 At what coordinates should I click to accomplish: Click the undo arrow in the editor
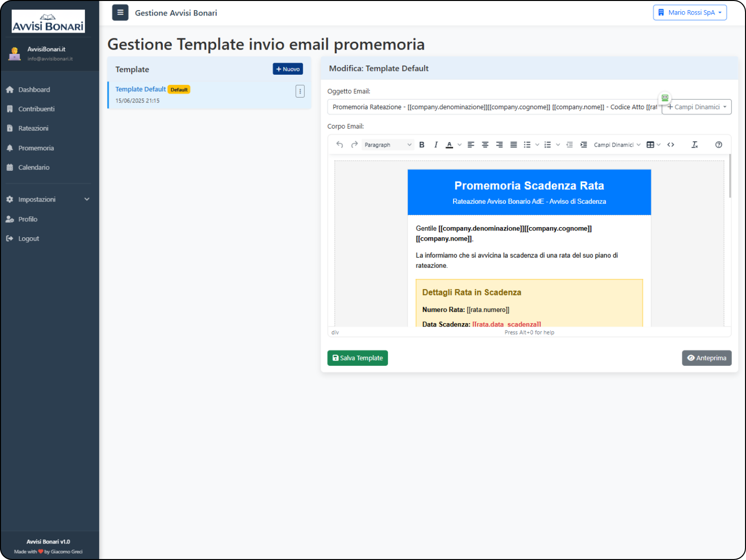tap(339, 145)
